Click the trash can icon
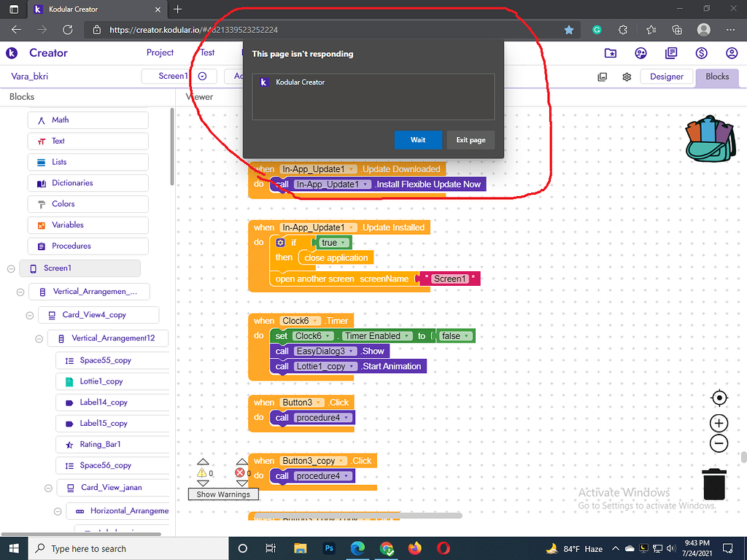The image size is (747, 560). [713, 483]
